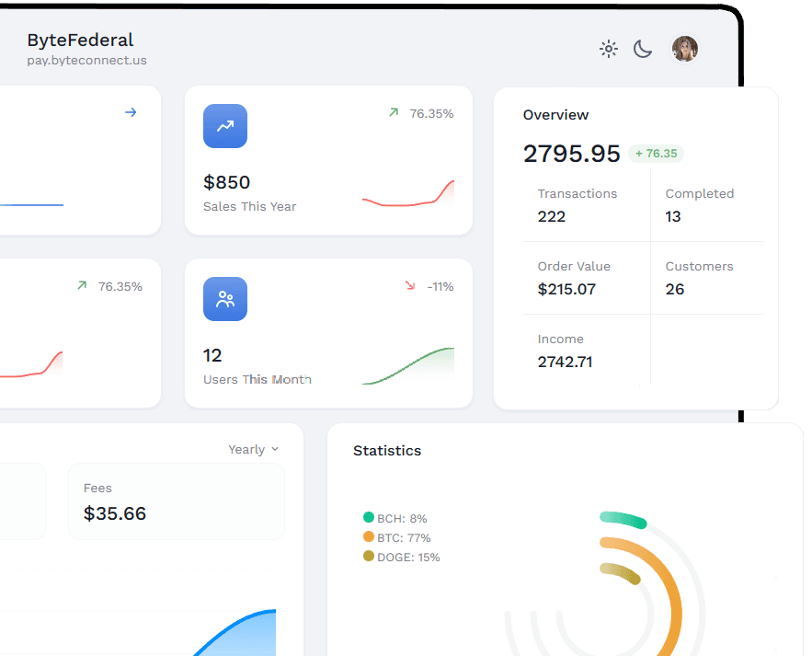
Task: Click the Completed value 13
Action: pyautogui.click(x=673, y=216)
